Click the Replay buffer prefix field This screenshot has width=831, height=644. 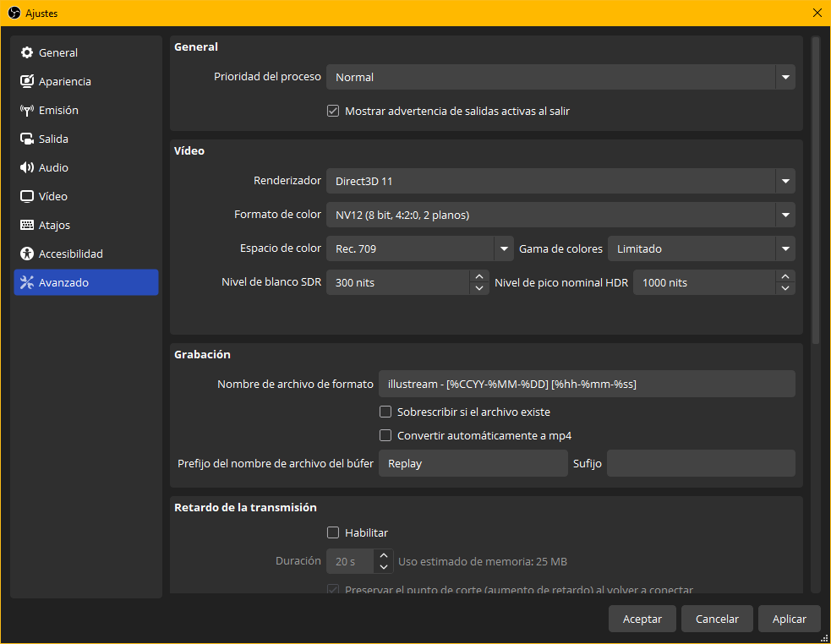coord(473,463)
